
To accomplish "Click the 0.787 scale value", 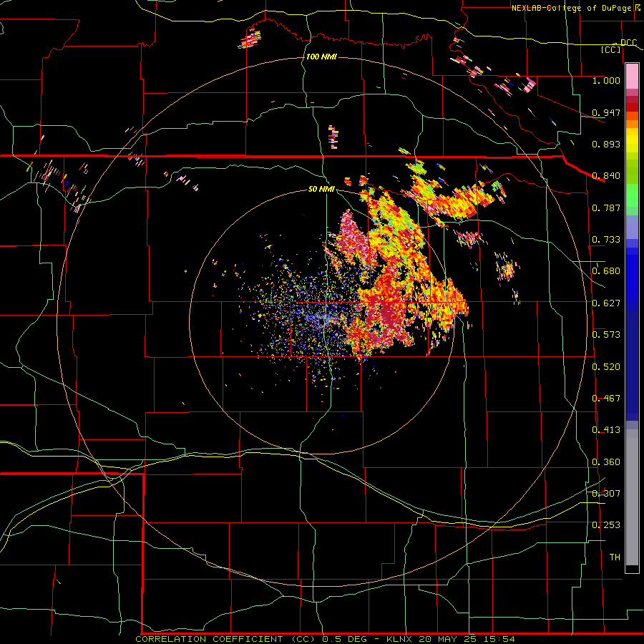I will coord(606,208).
